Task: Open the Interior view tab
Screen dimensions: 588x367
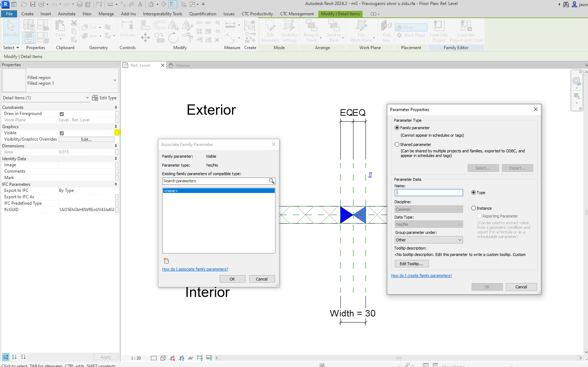Action: [183, 65]
